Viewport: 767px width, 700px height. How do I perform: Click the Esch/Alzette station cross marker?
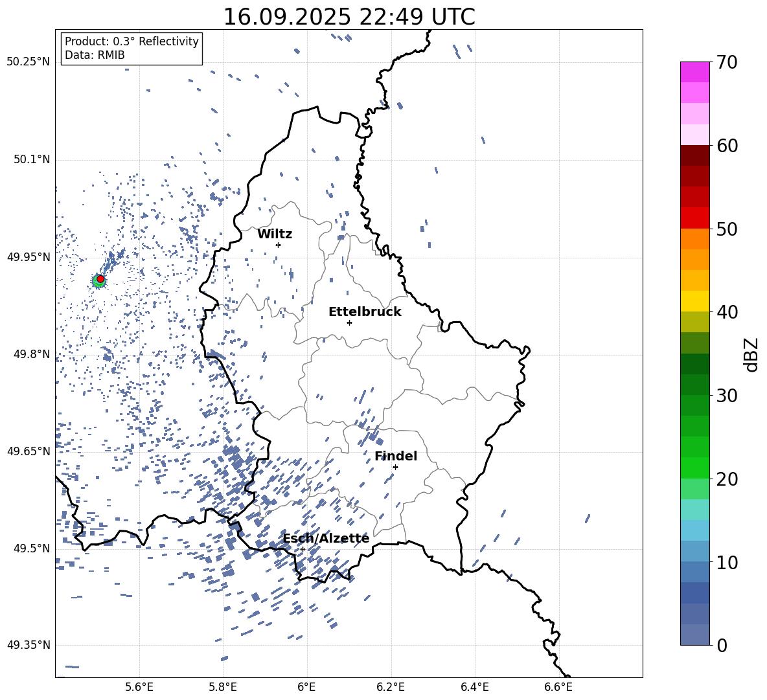pos(303,549)
